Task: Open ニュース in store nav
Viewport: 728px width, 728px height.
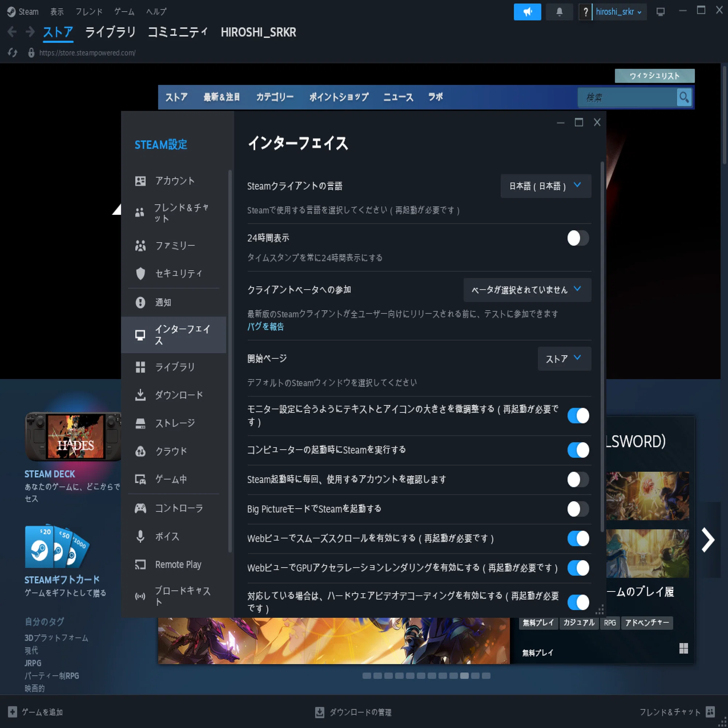Action: coord(398,97)
